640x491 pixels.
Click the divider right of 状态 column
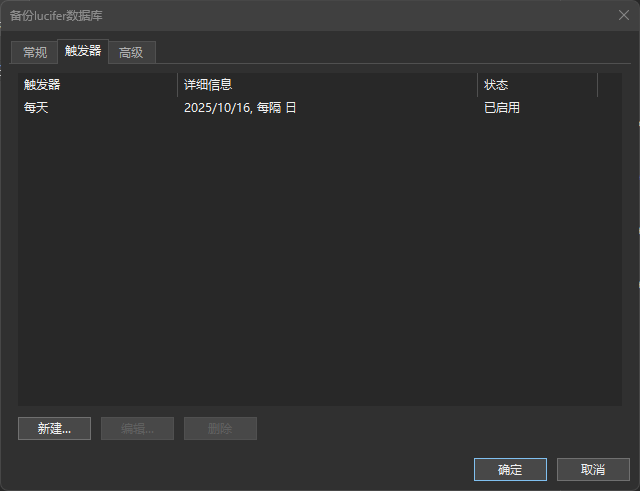[x=598, y=85]
